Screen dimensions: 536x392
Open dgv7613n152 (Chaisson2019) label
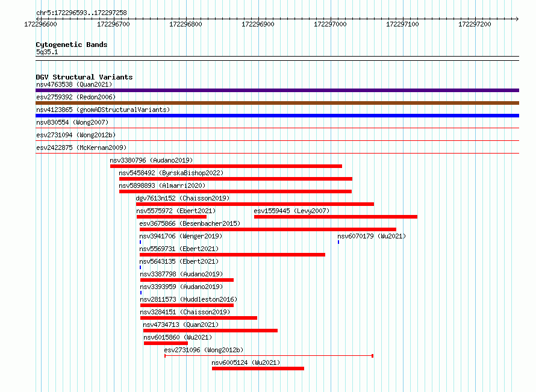click(182, 198)
